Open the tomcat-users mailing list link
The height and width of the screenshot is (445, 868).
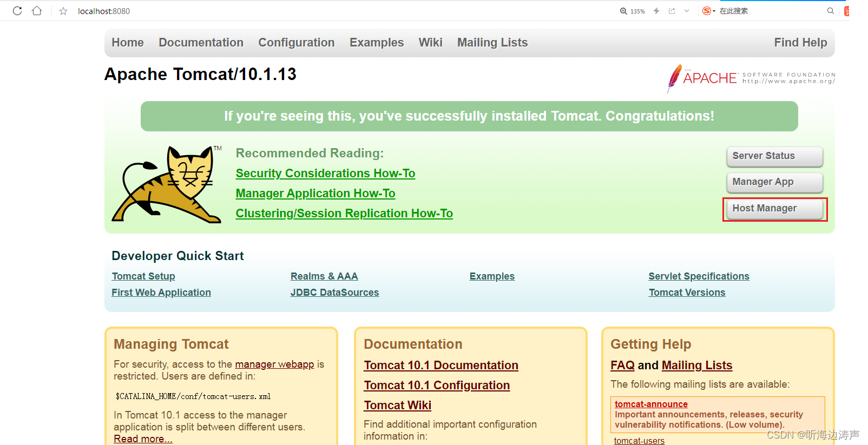tap(639, 441)
